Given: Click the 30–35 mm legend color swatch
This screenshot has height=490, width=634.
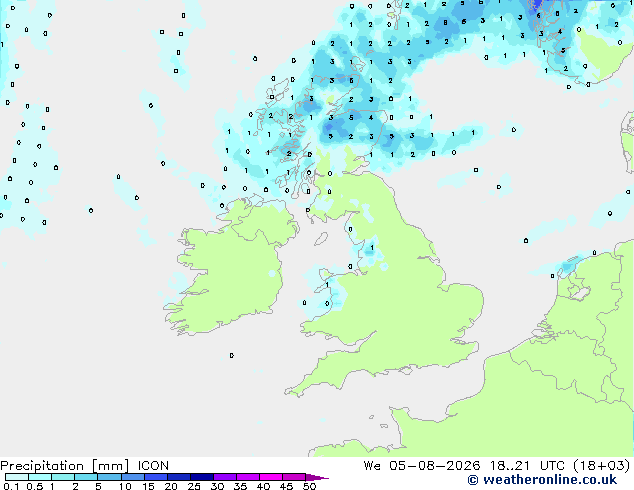Looking at the screenshot, I should point(224,477).
